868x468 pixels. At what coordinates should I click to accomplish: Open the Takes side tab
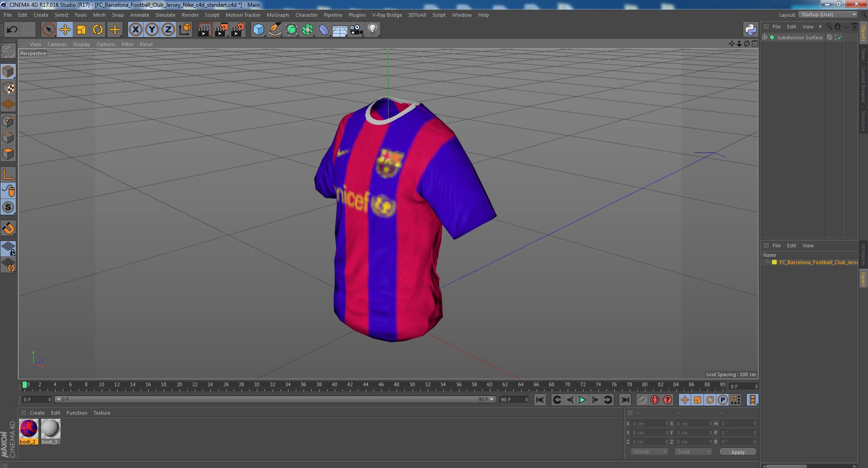point(863,54)
